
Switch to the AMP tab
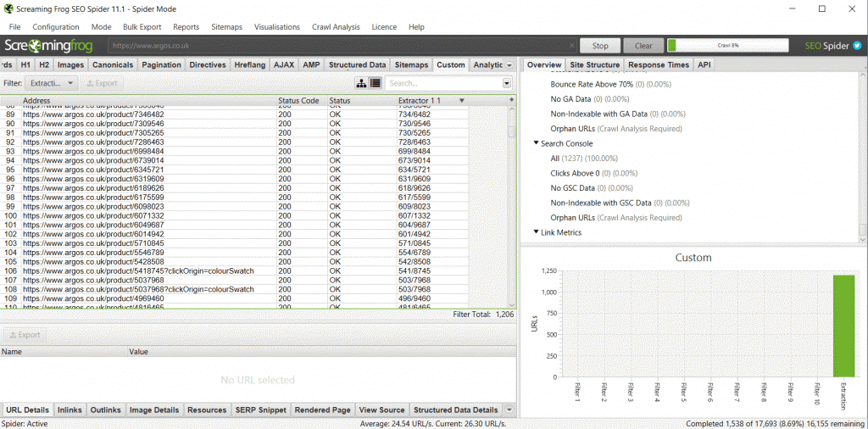click(312, 64)
